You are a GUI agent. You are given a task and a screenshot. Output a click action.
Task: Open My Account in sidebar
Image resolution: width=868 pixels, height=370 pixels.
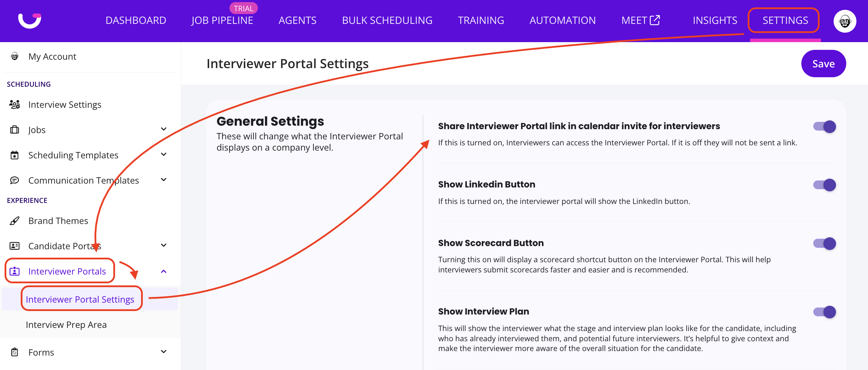pyautogui.click(x=52, y=57)
